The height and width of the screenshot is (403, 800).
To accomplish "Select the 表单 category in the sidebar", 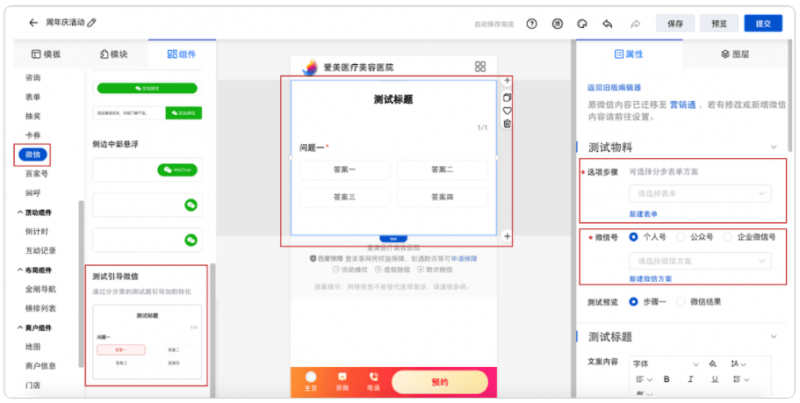I will [33, 97].
